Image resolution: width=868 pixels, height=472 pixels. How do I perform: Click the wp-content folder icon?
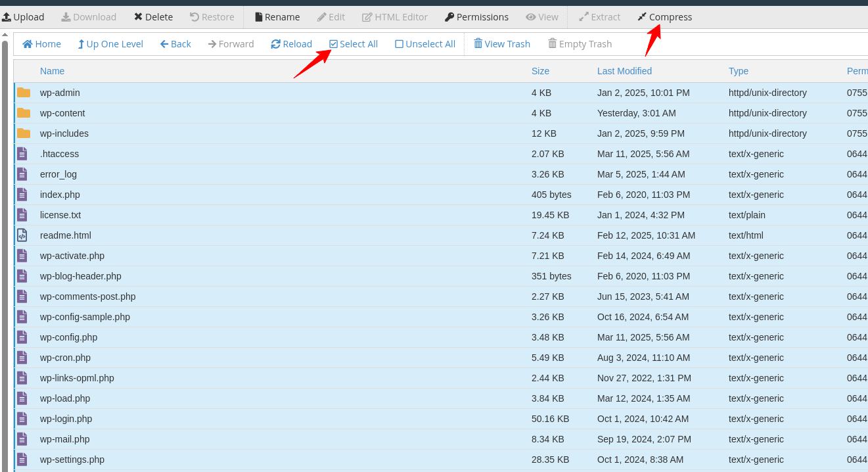tap(24, 113)
